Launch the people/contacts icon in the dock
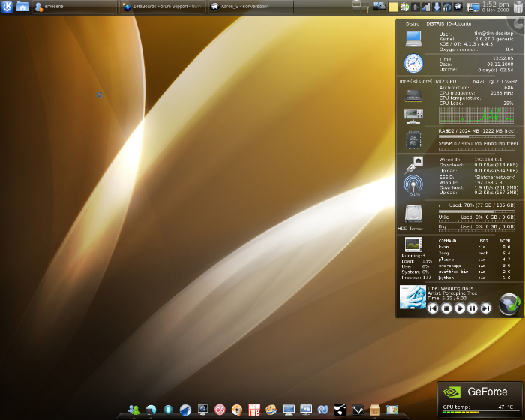 (134, 409)
